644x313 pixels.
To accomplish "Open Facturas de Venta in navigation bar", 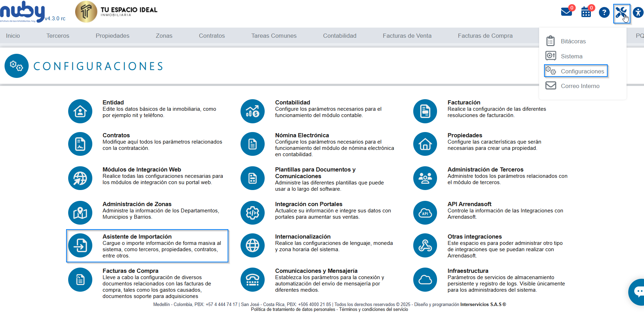I will click(407, 36).
